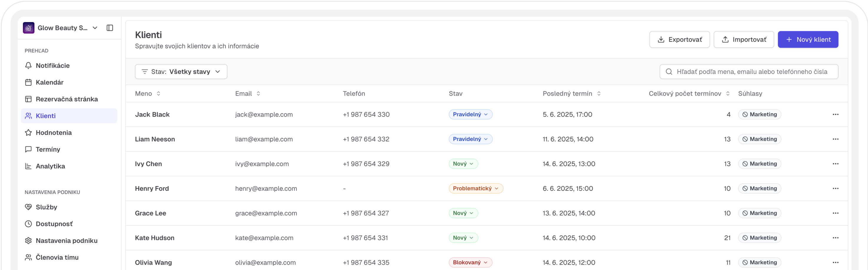The image size is (868, 270).
Task: Click the Glow Beauty logo icon
Action: tap(29, 28)
